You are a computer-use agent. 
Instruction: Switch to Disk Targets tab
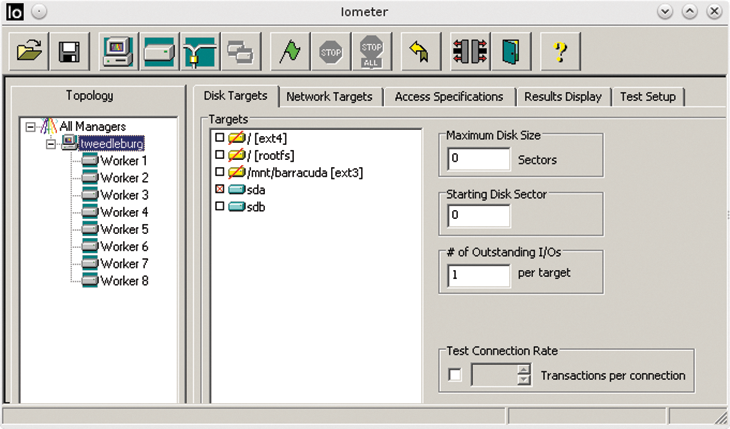click(236, 96)
